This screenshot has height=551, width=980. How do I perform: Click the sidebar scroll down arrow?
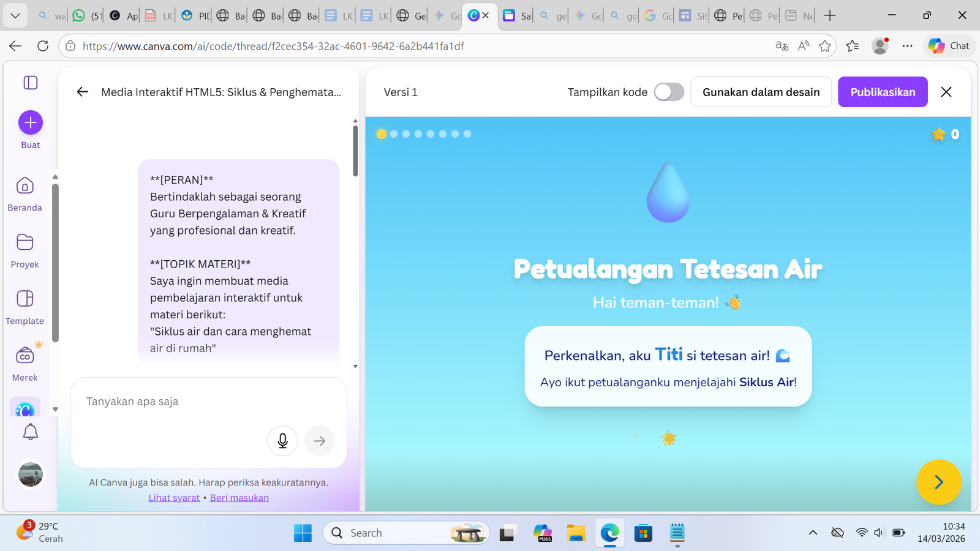click(55, 409)
